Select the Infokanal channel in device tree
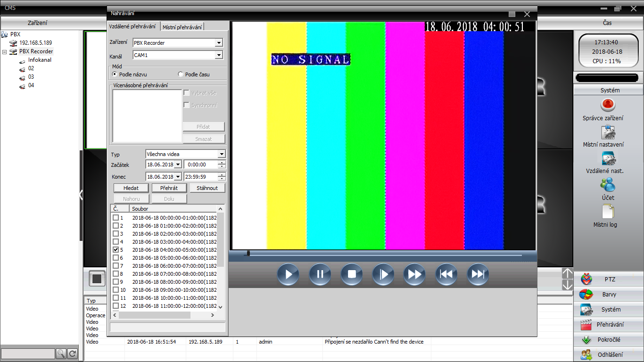The height and width of the screenshot is (362, 644). pos(40,60)
